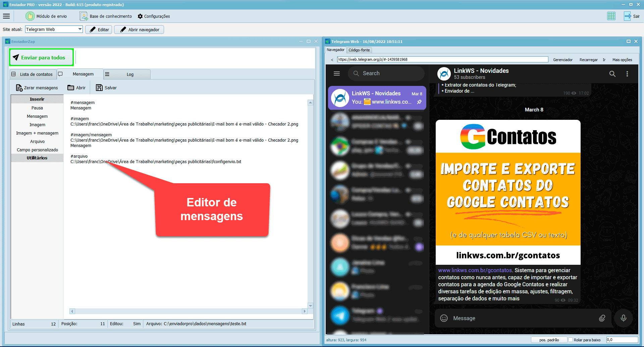644x347 pixels.
Task: Select Imagem in Inserir list
Action: [37, 125]
